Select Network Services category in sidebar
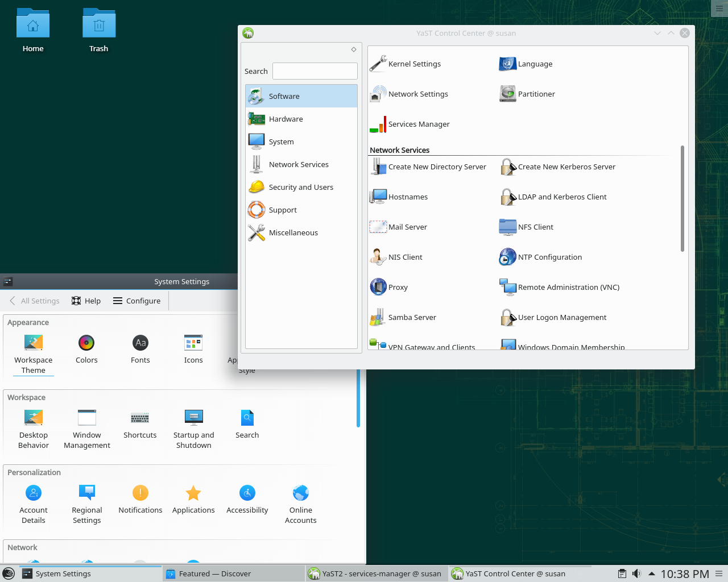The image size is (728, 582). (x=301, y=164)
